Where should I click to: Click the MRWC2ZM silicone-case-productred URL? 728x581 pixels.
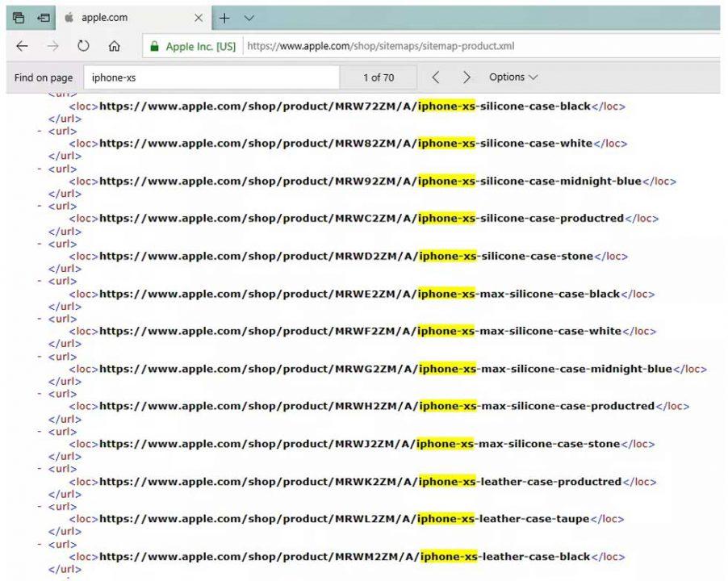362,218
